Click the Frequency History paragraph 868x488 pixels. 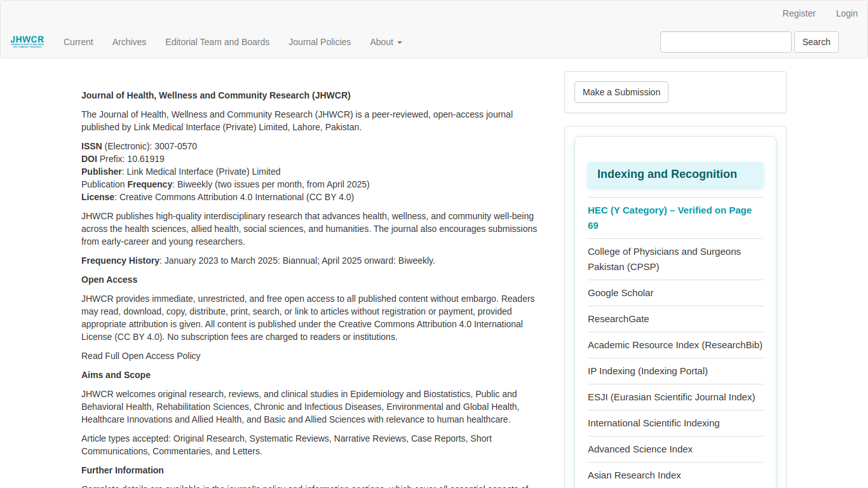click(258, 261)
